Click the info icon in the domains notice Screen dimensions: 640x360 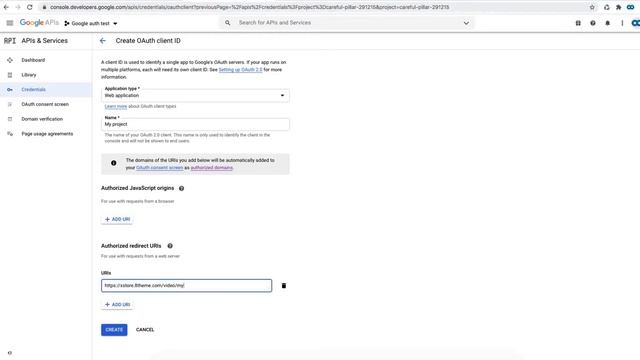coord(113,163)
